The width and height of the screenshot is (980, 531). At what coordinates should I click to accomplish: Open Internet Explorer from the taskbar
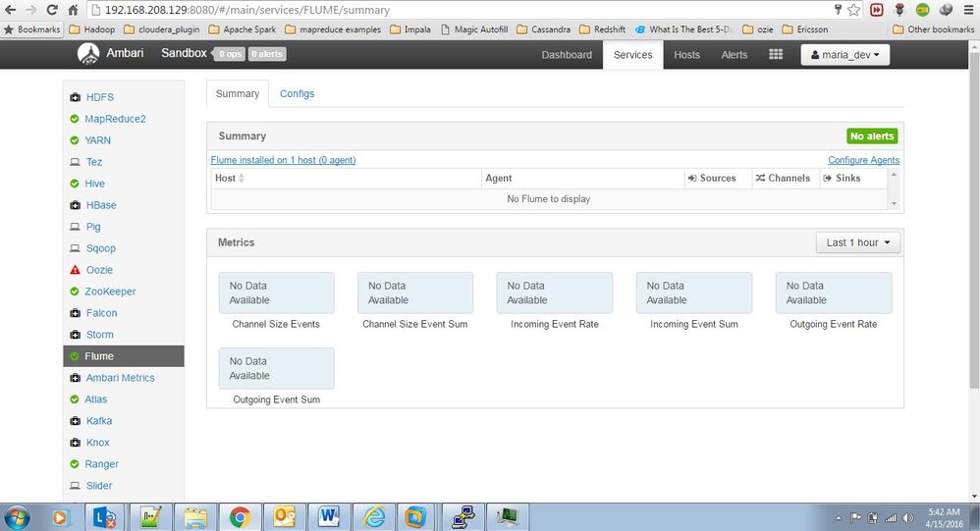[374, 517]
